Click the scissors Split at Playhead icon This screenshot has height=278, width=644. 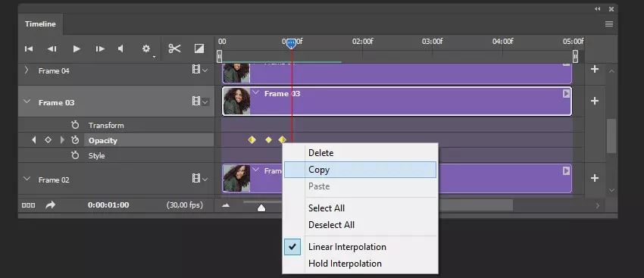pos(174,49)
